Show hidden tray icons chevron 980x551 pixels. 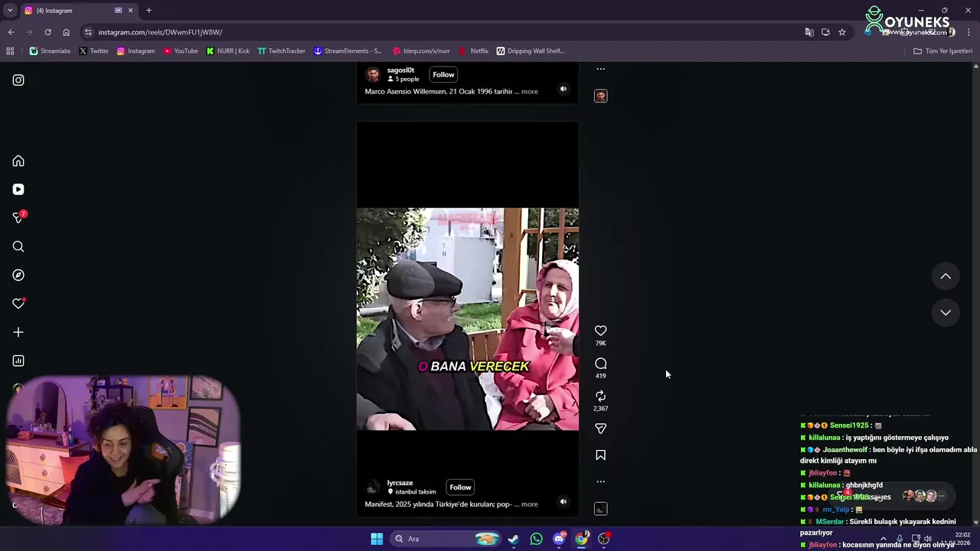883,539
